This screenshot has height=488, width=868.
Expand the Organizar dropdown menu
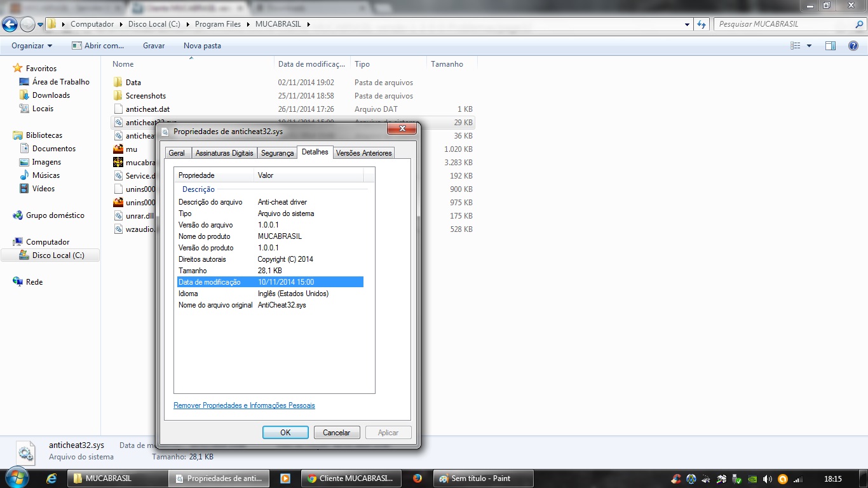click(32, 46)
